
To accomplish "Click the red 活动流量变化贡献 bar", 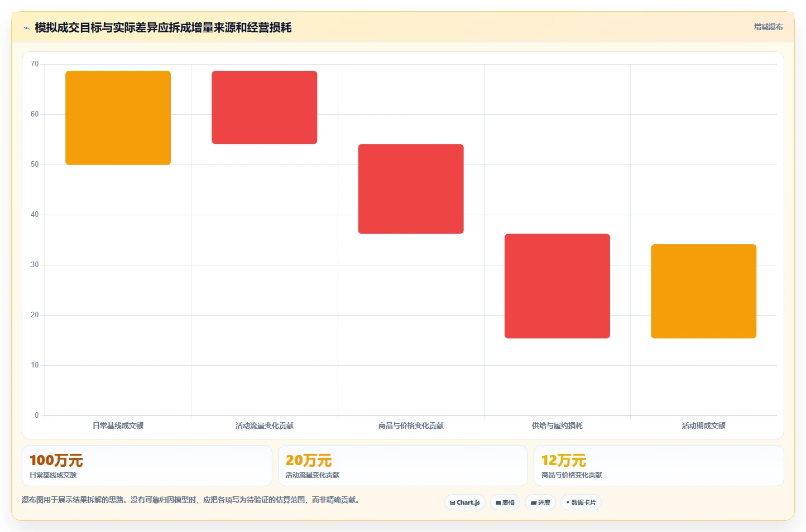I will point(265,108).
